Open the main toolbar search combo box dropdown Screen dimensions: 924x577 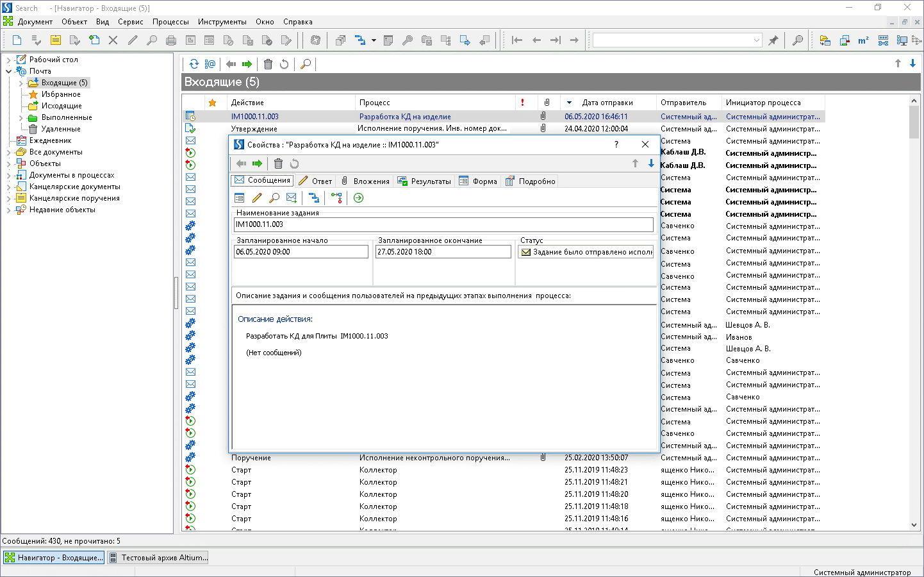click(x=756, y=40)
